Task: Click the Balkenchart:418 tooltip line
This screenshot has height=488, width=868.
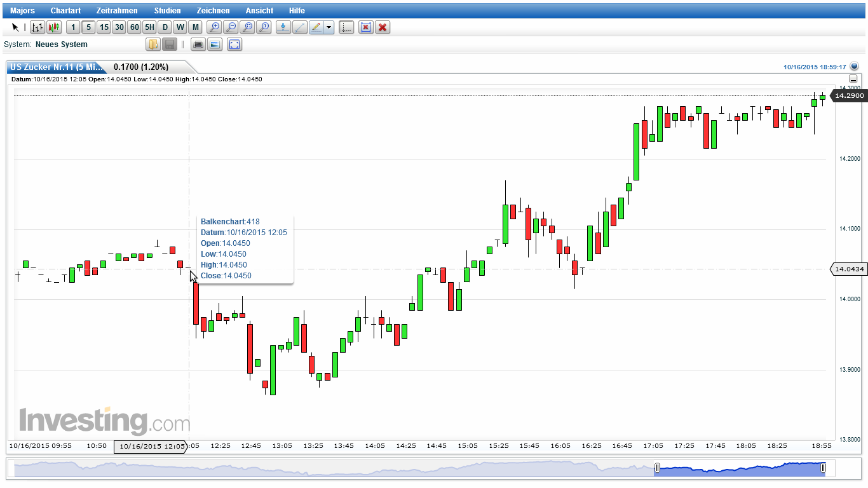Action: click(x=230, y=222)
